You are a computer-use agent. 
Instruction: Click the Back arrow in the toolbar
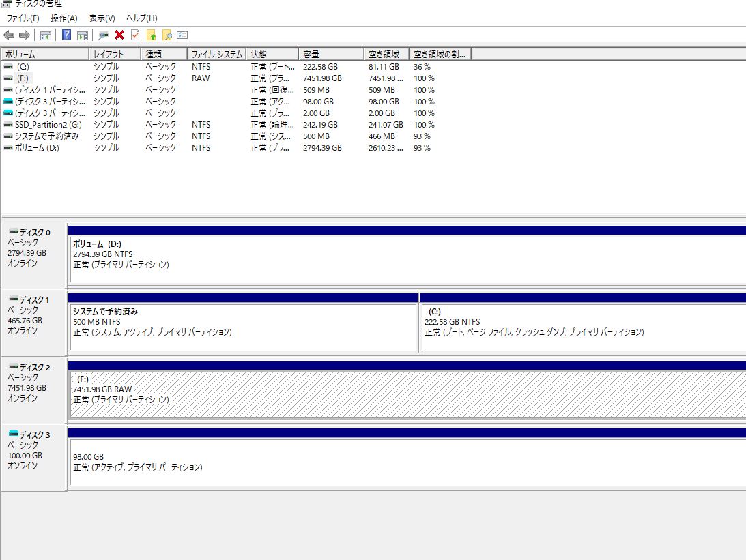[9, 35]
